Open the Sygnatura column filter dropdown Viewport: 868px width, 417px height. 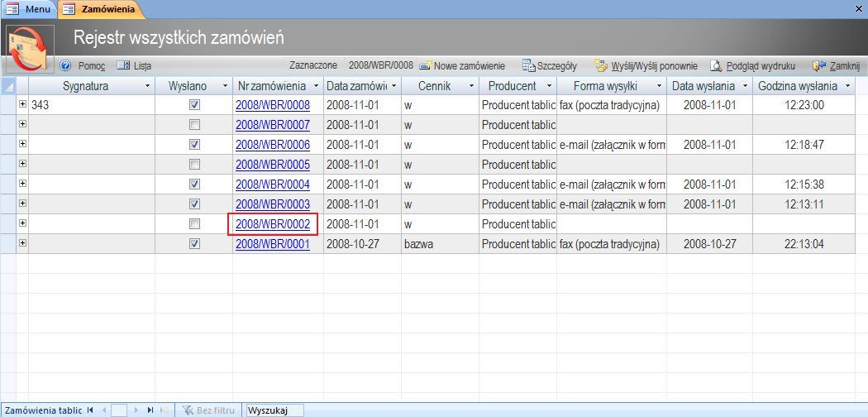point(148,86)
